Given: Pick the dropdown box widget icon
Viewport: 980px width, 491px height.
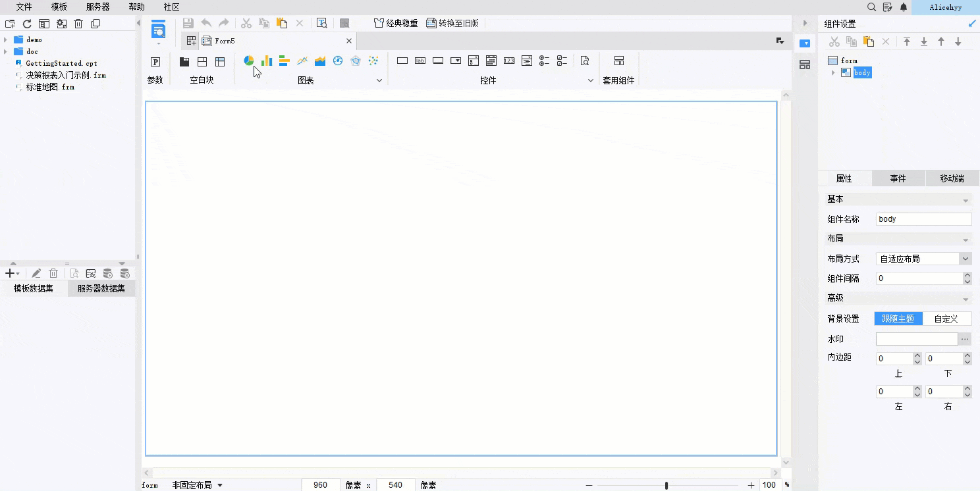Looking at the screenshot, I should (x=456, y=61).
